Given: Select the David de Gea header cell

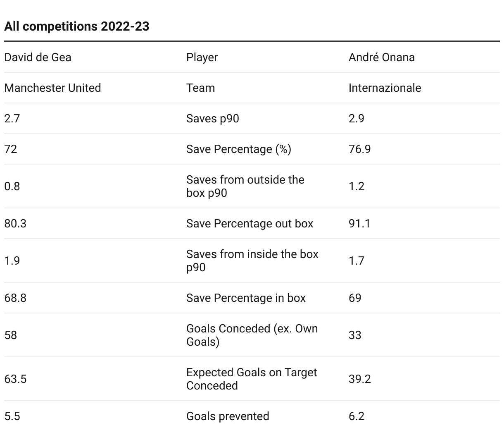Looking at the screenshot, I should [38, 57].
